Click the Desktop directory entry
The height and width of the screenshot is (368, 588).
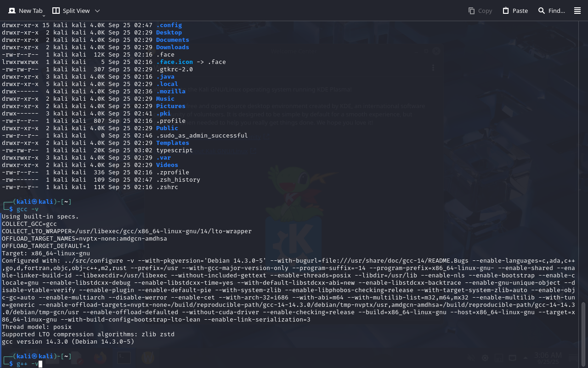[x=169, y=33]
